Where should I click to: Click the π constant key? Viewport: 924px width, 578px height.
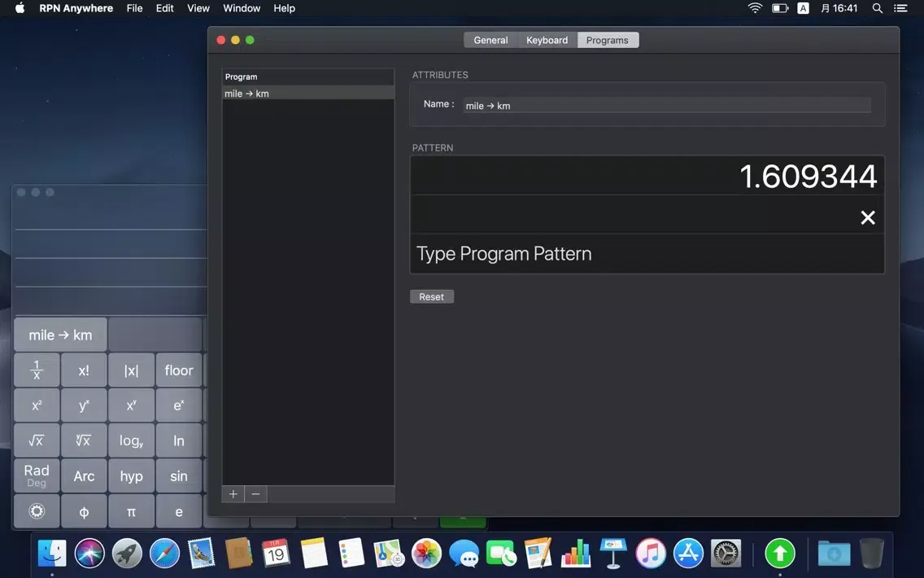coord(132,510)
